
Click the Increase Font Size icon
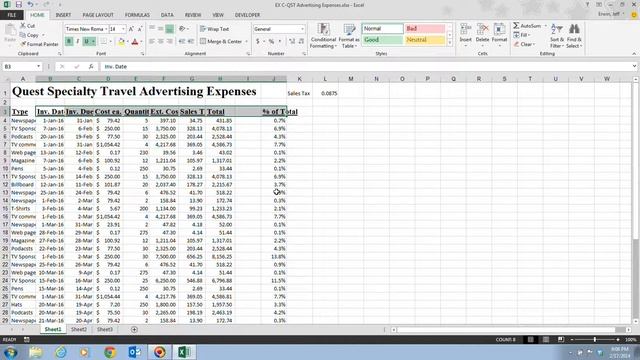point(131,29)
